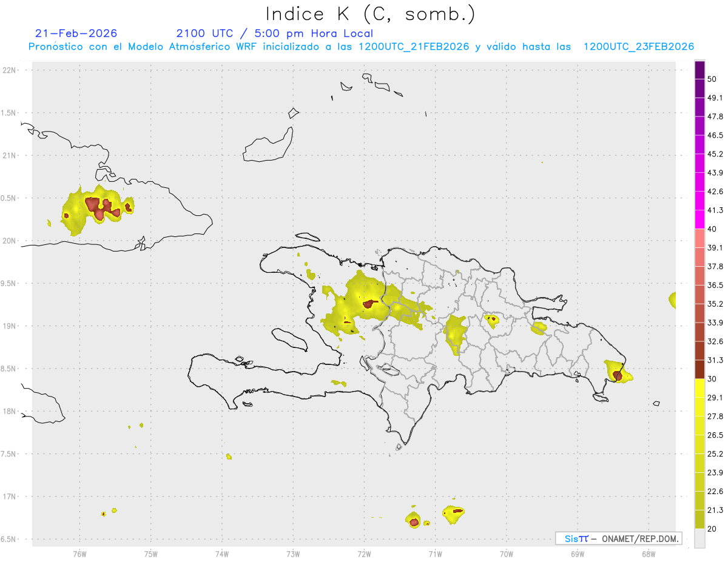Click the "2100 UTC / 5:00 pm Hora Local" time text

coord(274,33)
